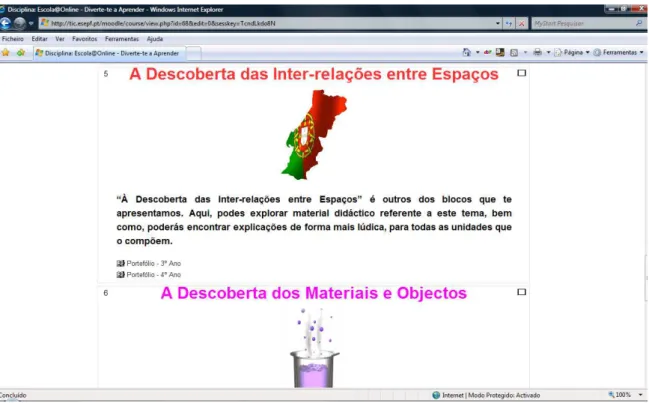Click the Portefólio 3º Ano resource icon
Screen dimensions: 649x403
click(x=120, y=264)
